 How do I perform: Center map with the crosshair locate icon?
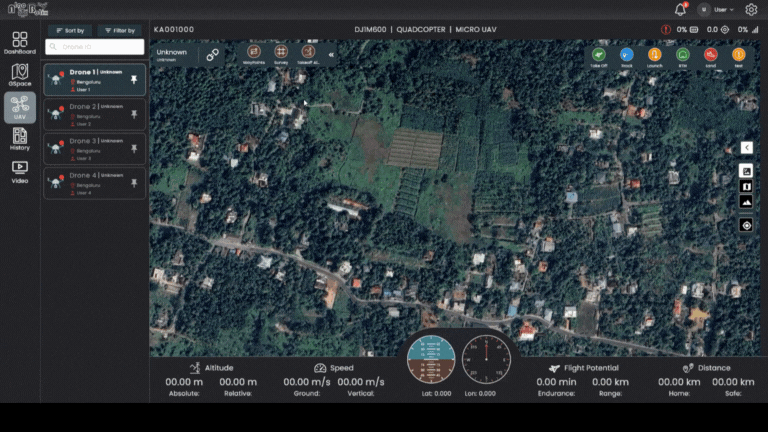tap(746, 225)
